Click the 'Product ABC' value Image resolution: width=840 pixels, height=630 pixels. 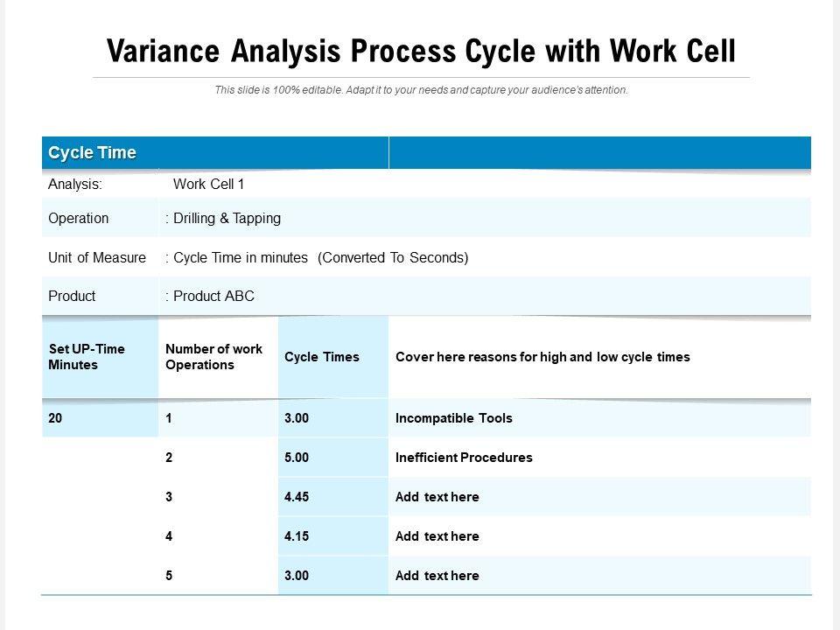coord(213,297)
